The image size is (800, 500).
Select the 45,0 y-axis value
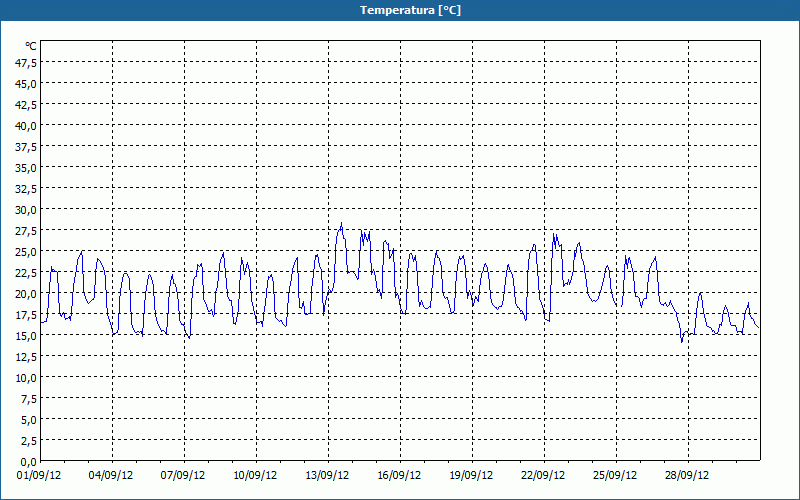click(27, 84)
